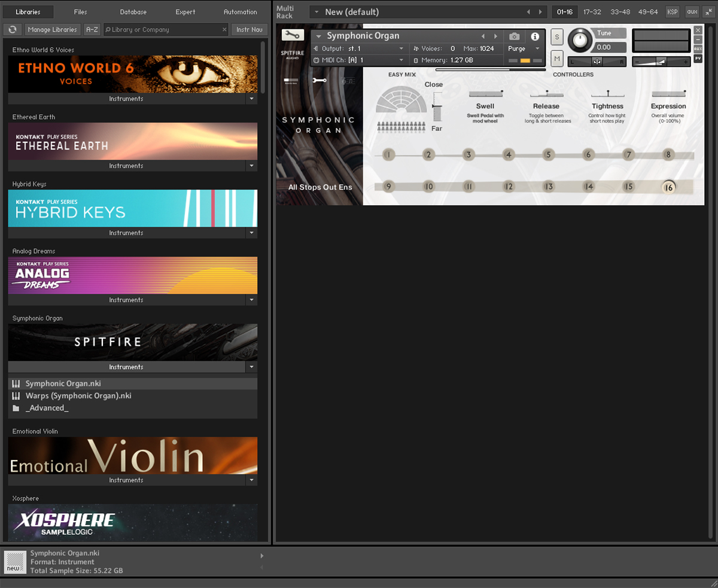Show rack page 17-32

(x=592, y=12)
